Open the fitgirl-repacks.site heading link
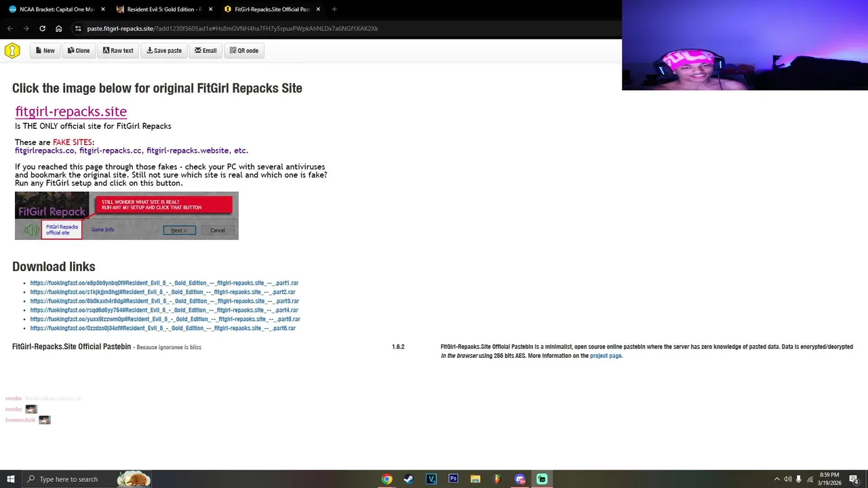The width and height of the screenshot is (868, 488). coord(71,111)
